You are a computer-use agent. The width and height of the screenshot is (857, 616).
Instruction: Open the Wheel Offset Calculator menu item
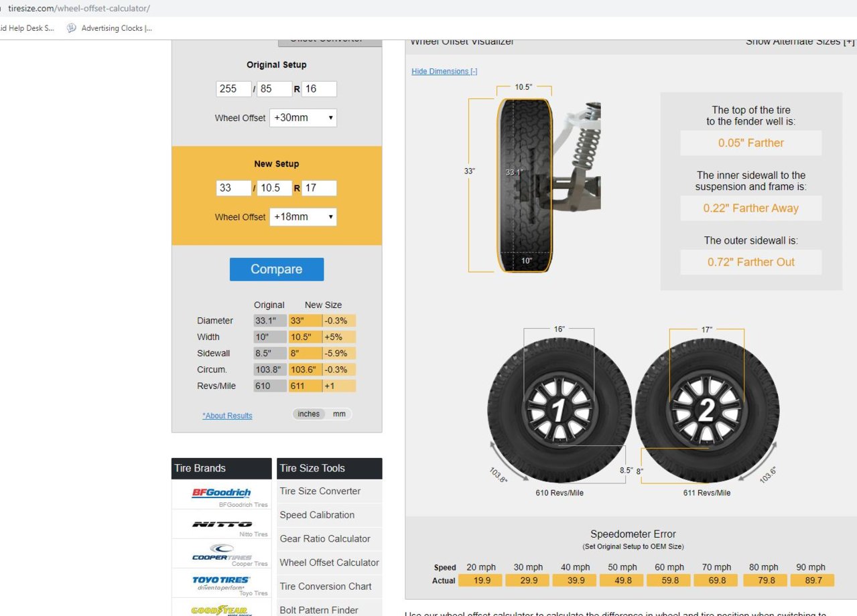point(330,562)
